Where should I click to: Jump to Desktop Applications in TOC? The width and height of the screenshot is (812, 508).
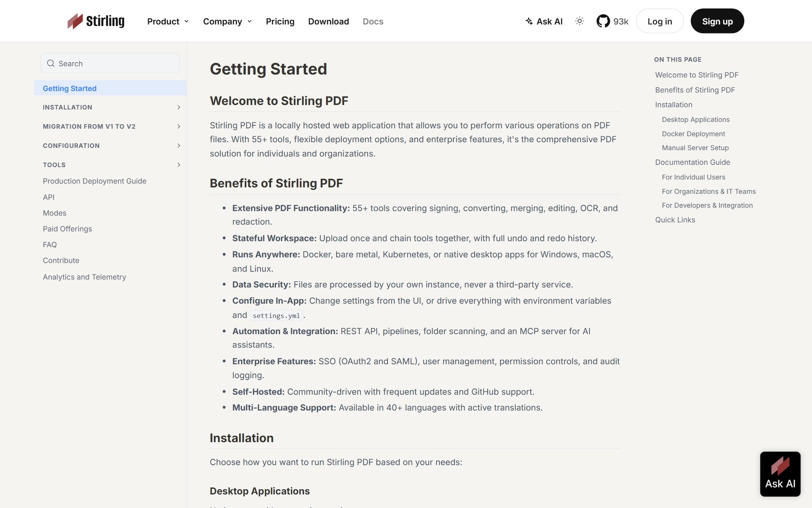696,119
